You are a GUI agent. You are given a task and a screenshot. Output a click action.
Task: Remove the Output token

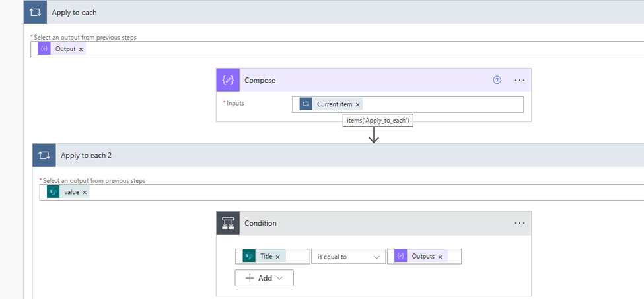[81, 50]
